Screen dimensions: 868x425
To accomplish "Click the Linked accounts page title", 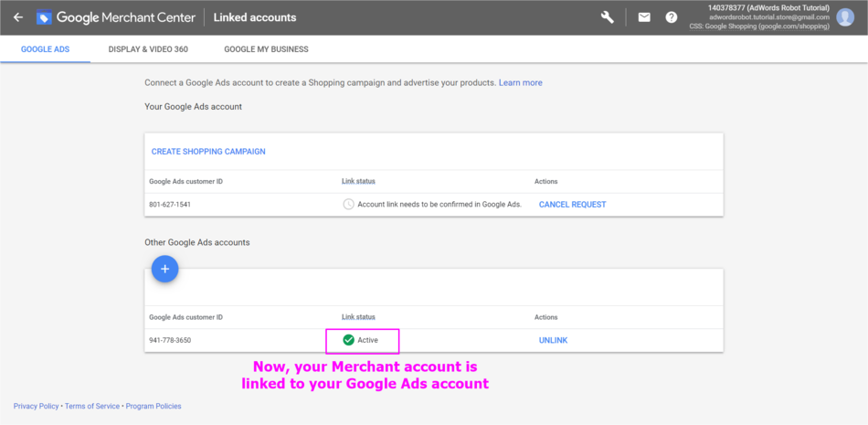I will coord(255,17).
